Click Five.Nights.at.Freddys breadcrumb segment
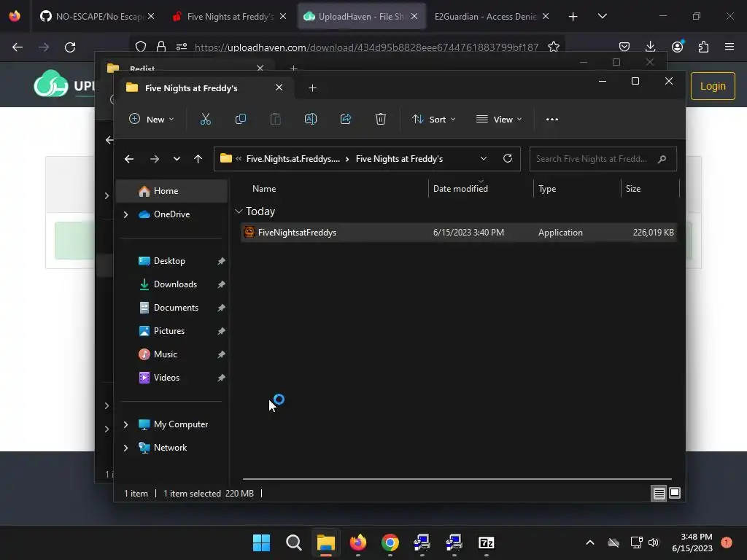This screenshot has width=747, height=560. pos(293,159)
